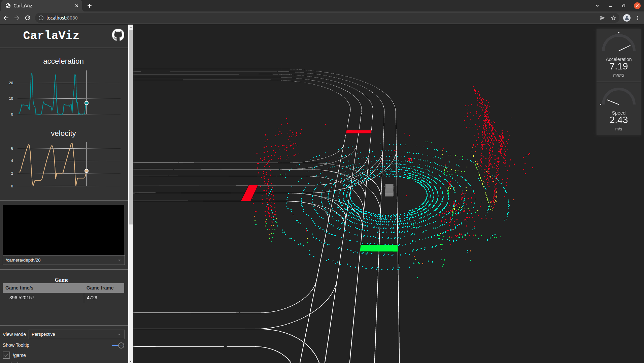Click the CarlaViz title heading
Viewport: 644px width, 363px height.
coord(51,35)
